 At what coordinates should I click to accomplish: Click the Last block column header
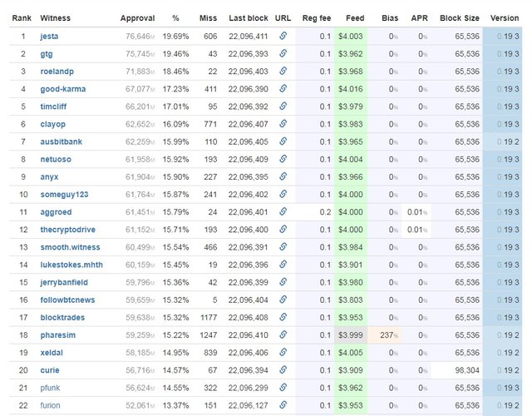248,17
